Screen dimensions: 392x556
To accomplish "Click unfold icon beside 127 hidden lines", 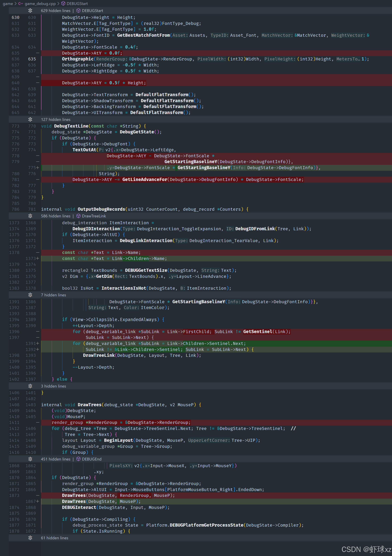I will (30, 119).
